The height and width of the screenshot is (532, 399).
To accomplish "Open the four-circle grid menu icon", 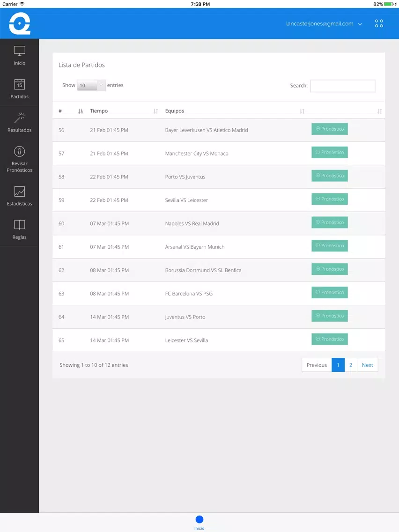I will (x=379, y=23).
